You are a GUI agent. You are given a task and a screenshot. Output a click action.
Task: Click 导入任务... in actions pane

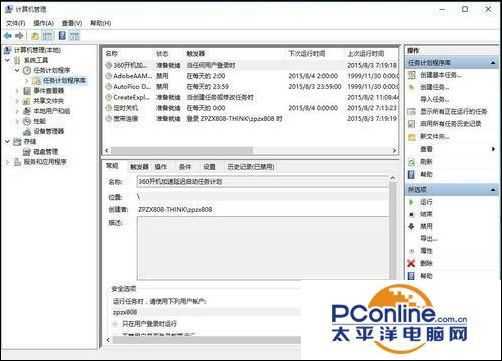click(x=435, y=99)
